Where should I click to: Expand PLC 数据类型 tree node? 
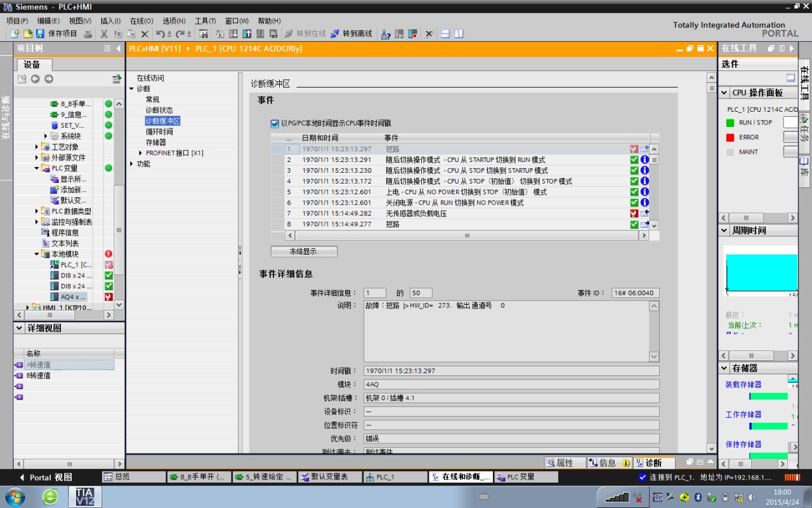pos(37,211)
